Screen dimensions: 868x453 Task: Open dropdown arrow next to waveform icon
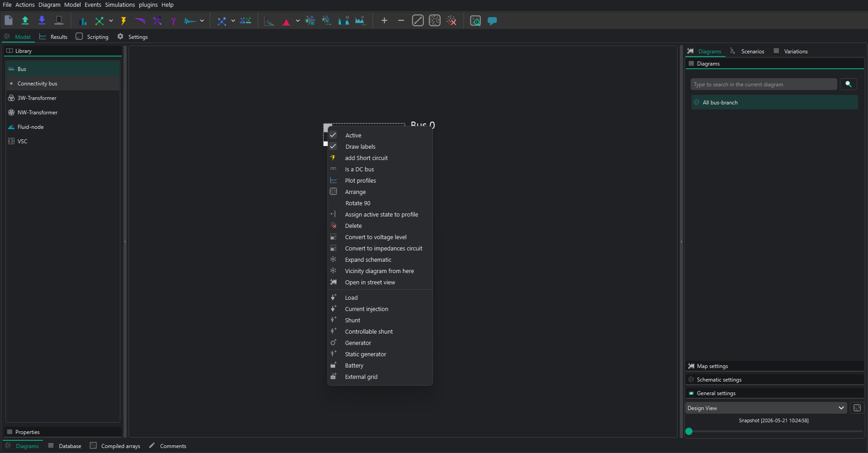tap(202, 21)
